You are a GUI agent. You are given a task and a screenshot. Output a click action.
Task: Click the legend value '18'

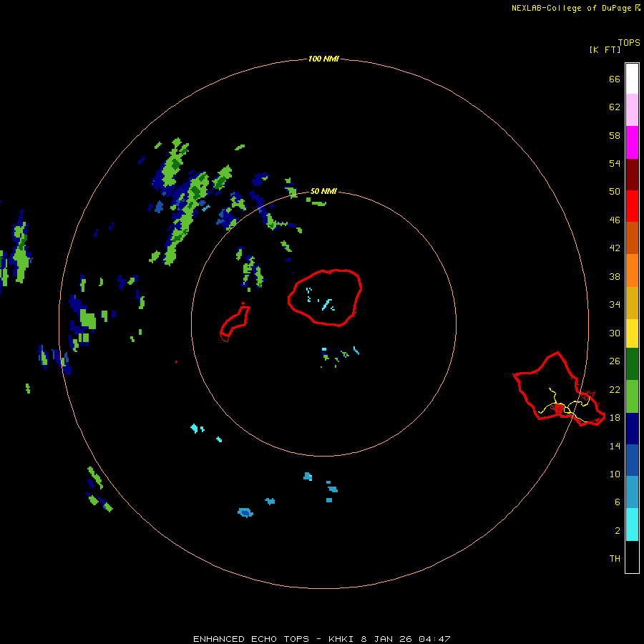tap(615, 418)
